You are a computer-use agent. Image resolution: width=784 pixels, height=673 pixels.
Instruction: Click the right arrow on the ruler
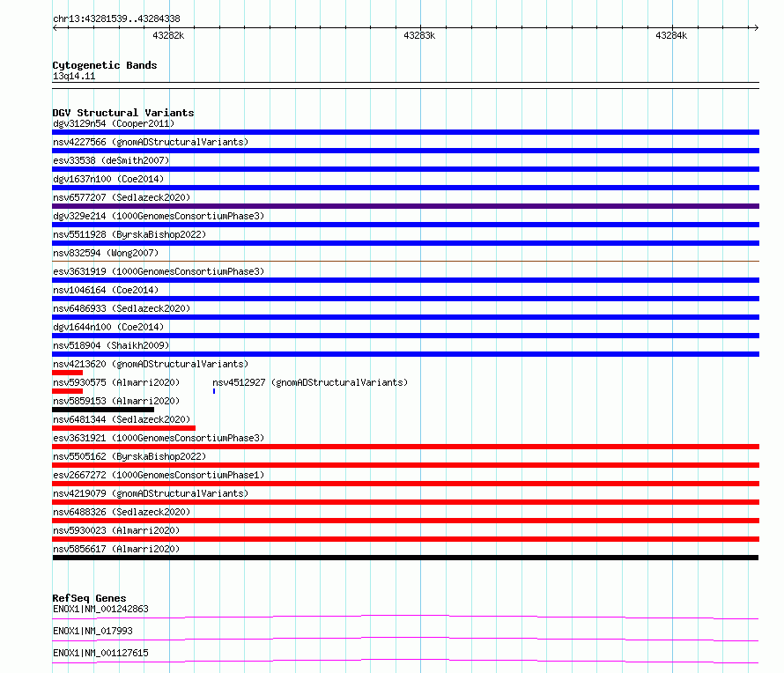(x=756, y=27)
